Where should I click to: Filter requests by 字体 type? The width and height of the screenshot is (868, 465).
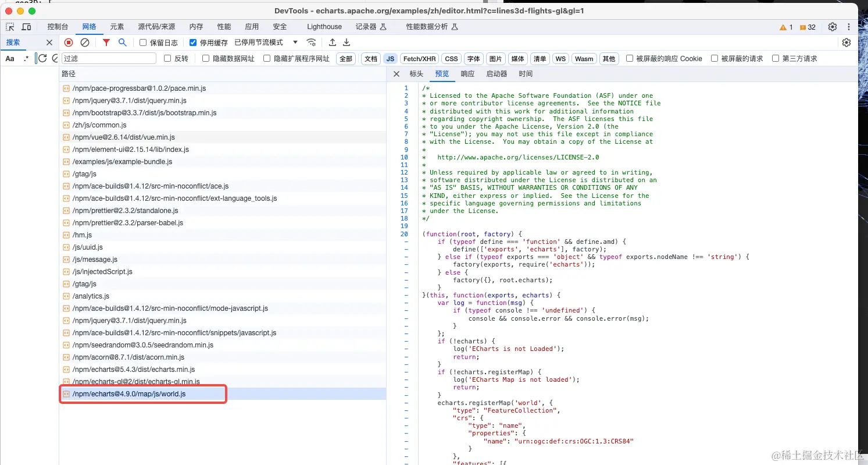[x=474, y=59]
